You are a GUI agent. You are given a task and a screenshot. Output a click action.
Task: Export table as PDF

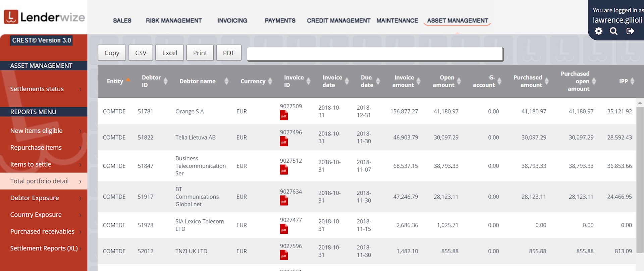pos(229,53)
